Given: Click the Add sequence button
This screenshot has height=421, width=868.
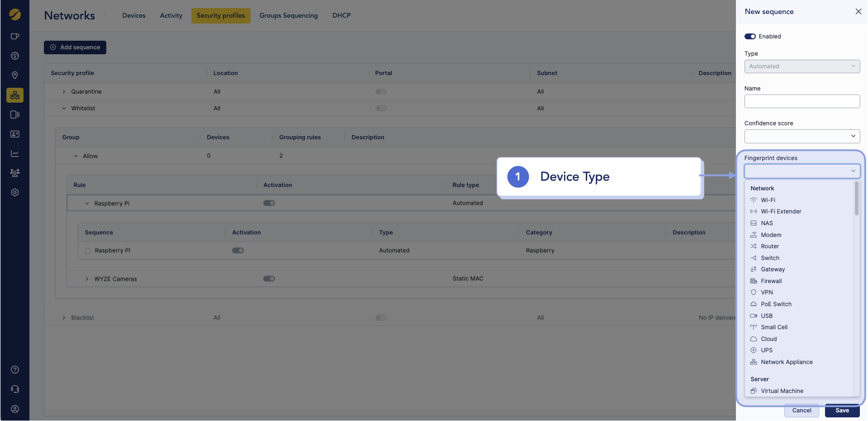Looking at the screenshot, I should point(75,47).
